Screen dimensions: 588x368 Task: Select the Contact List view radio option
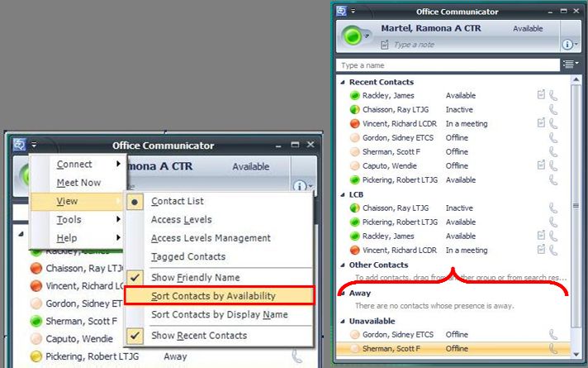(x=220, y=201)
